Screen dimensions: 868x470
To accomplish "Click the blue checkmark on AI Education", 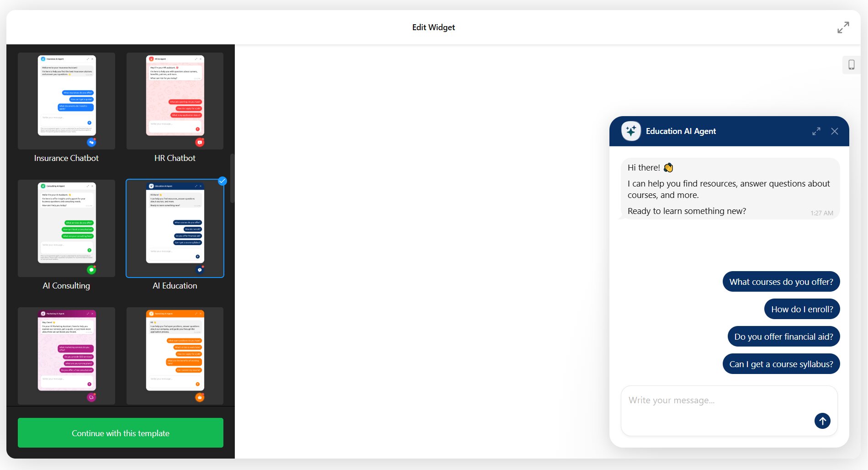I will pyautogui.click(x=222, y=181).
